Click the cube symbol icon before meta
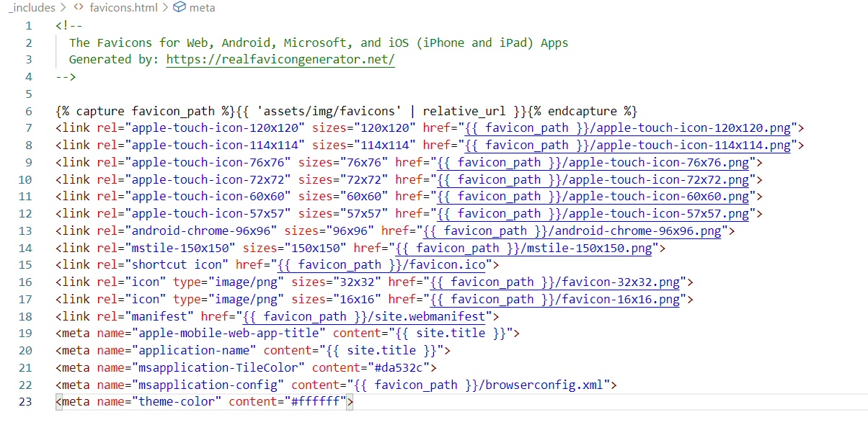The height and width of the screenshot is (425, 868). click(180, 8)
